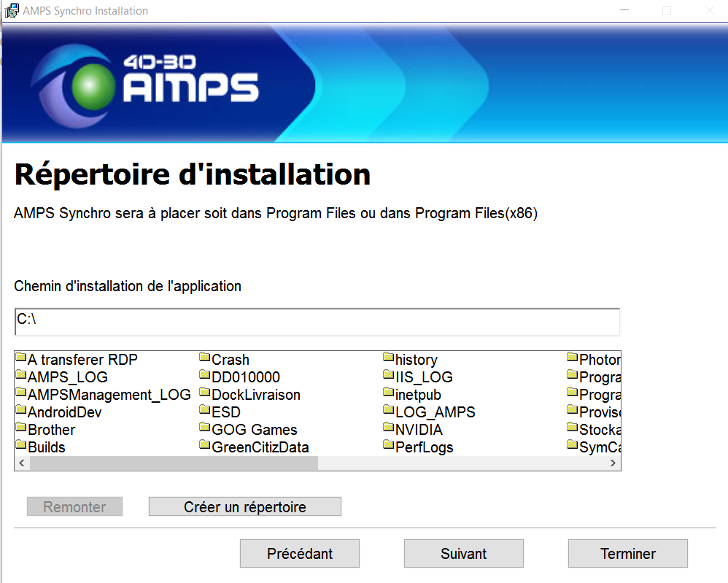
Task: Select the AndroidDev folder
Action: click(64, 412)
